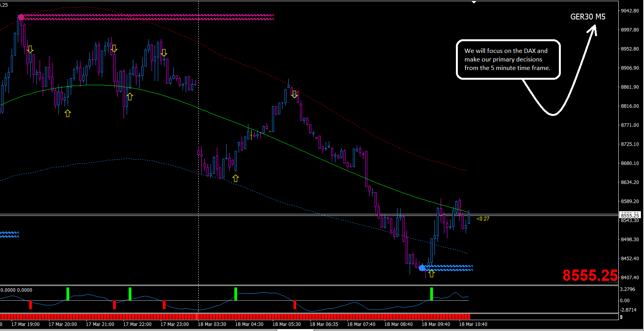Click the 8589.20 price axis label
This screenshot has height=331, width=644.
point(630,201)
